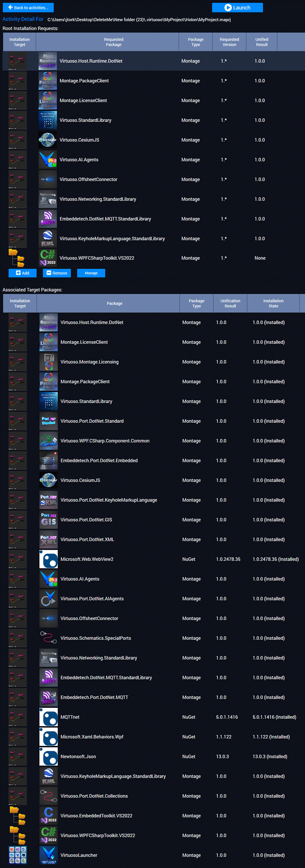
Task: Select the 5.0.1.1416 (Installed) cell
Action: 274,717
